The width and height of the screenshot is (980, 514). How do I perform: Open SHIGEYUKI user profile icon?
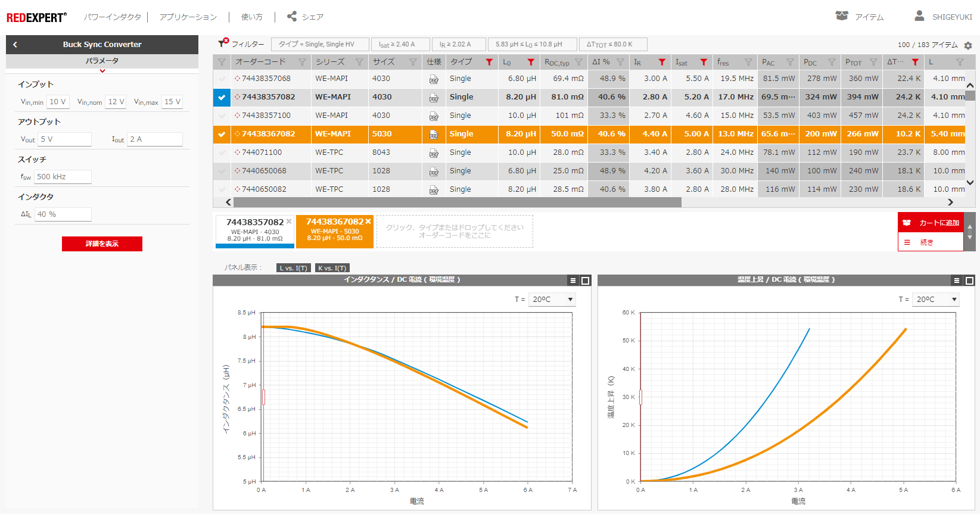coord(920,16)
